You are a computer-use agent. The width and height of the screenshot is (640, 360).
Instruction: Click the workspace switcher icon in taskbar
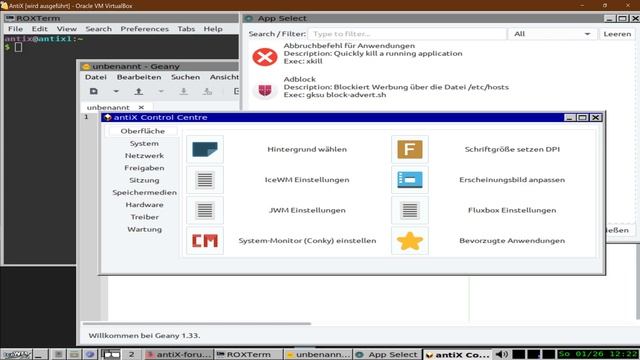pos(111,354)
